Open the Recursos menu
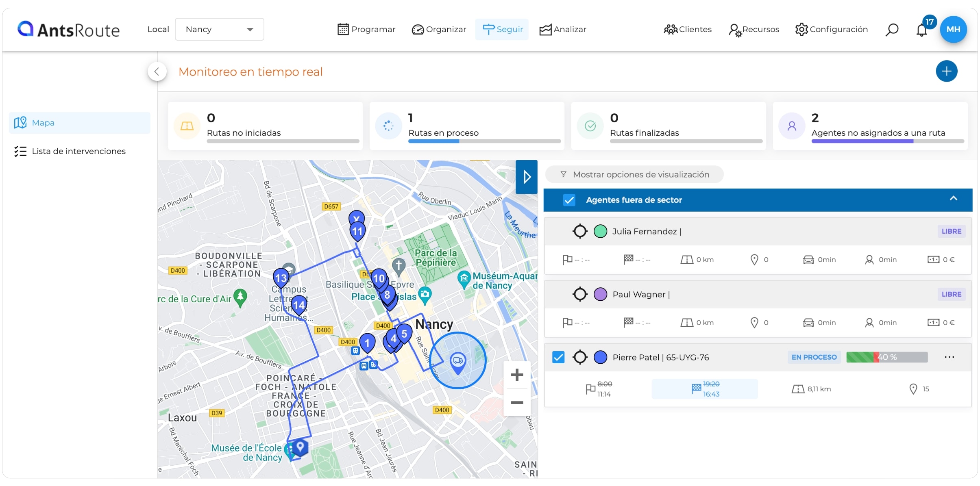Screen dimensions: 980x486 754,29
